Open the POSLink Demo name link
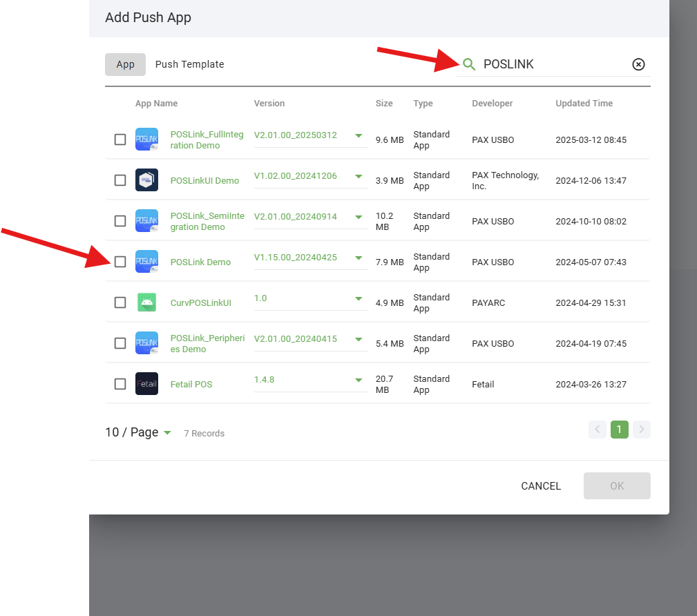Image resolution: width=697 pixels, height=616 pixels. click(x=200, y=262)
